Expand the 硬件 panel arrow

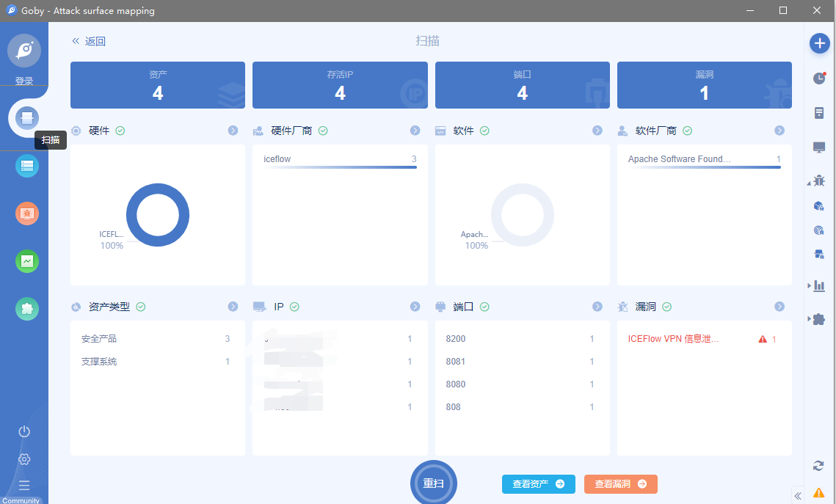(x=233, y=131)
